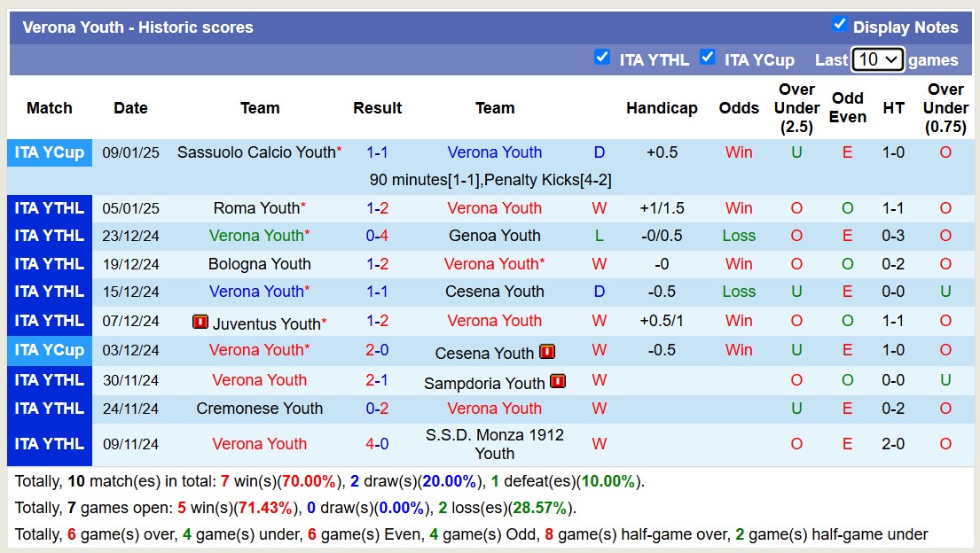
Task: Open Cremonese Youth team link
Action: [x=259, y=409]
